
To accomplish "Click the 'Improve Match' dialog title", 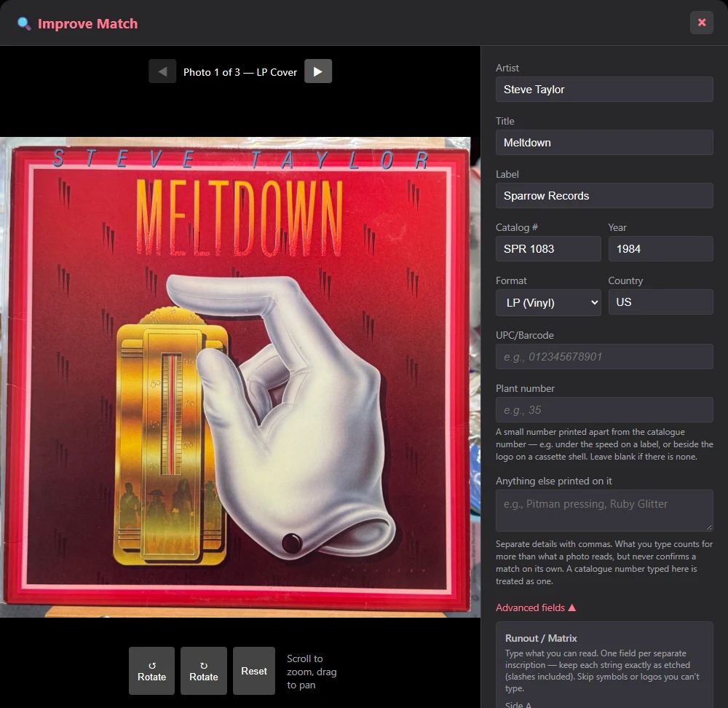I will [x=88, y=24].
